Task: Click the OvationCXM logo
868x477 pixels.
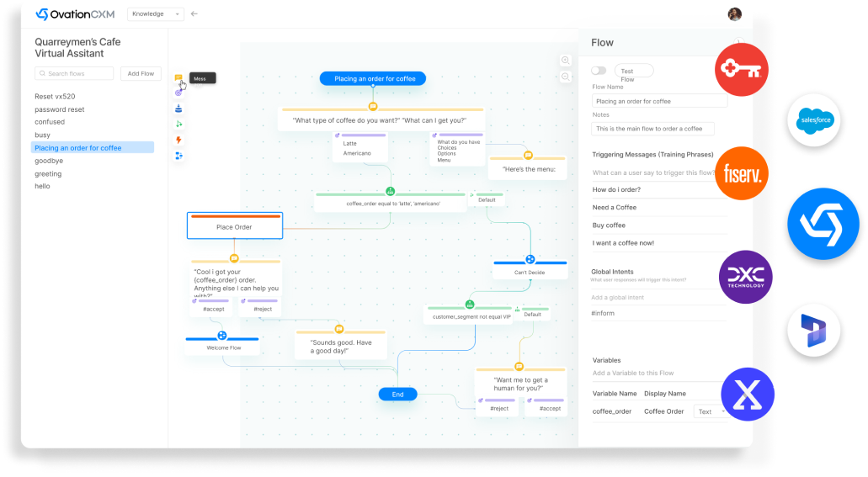Action: point(75,14)
